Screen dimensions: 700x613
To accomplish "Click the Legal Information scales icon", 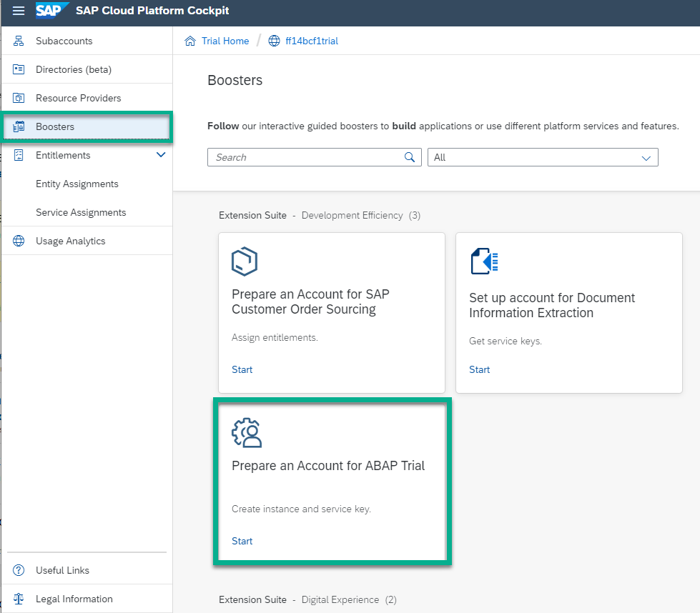I will 19,599.
